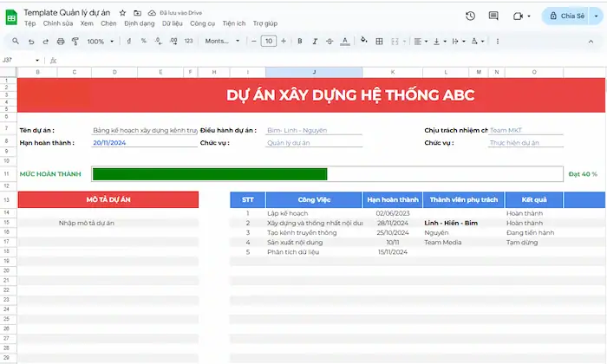Image resolution: width=607 pixels, height=364 pixels.
Task: Star the Template Quản lý dự án document
Action: point(123,13)
